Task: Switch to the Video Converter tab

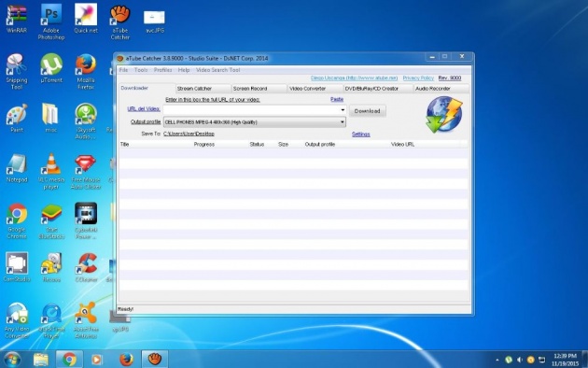Action: 315,89
